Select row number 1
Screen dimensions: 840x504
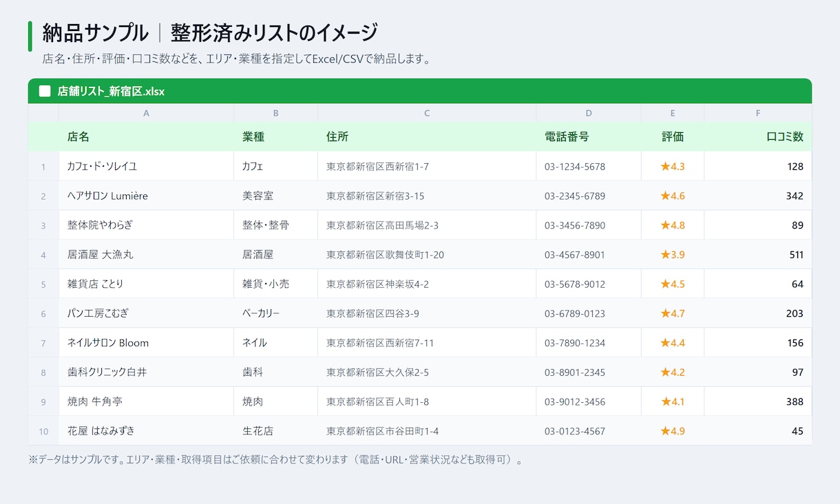pyautogui.click(x=43, y=166)
